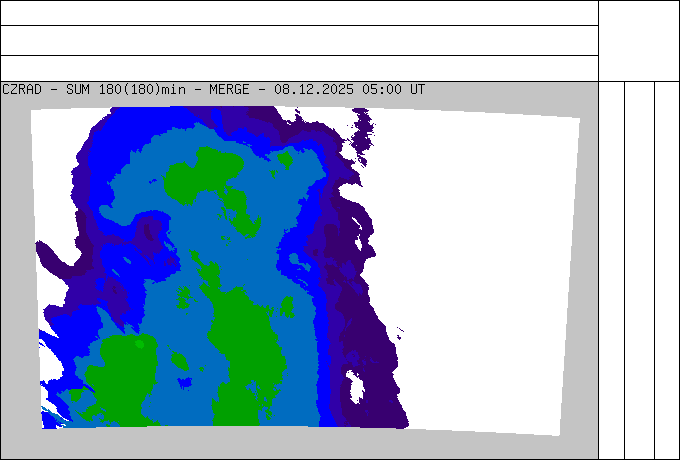Click the SUM 180(180)min text
Screen dimensions: 680x460
127,89
